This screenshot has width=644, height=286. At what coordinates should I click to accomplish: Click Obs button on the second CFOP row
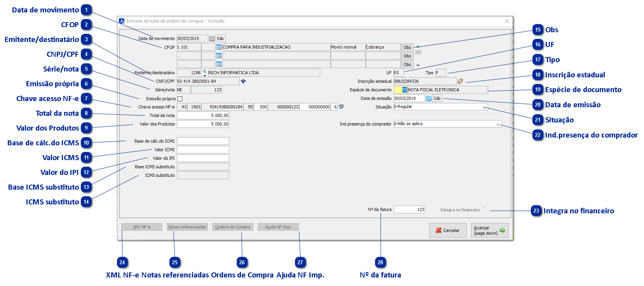tap(407, 56)
